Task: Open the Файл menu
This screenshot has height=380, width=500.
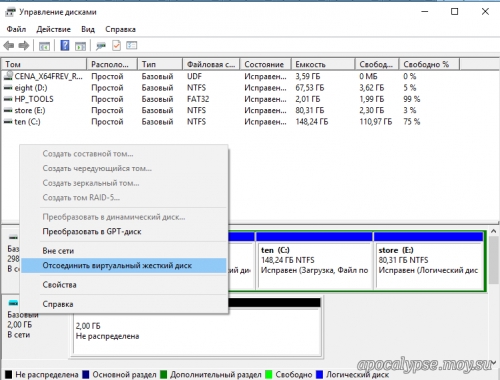Action: [x=16, y=29]
